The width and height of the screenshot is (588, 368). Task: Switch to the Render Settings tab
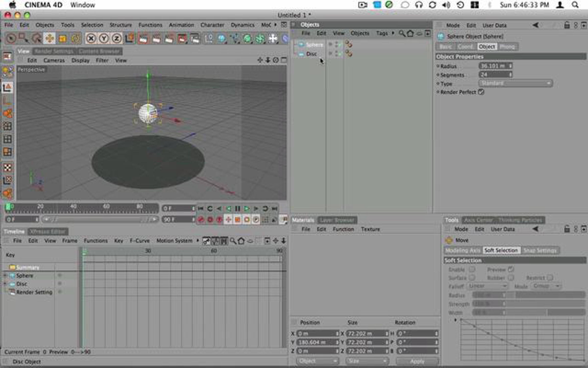(54, 51)
